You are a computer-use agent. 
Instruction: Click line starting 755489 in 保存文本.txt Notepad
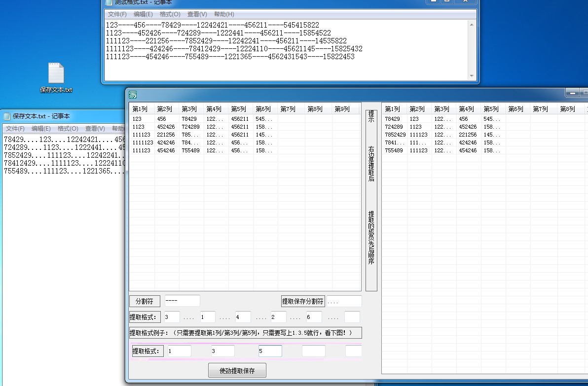(x=64, y=171)
